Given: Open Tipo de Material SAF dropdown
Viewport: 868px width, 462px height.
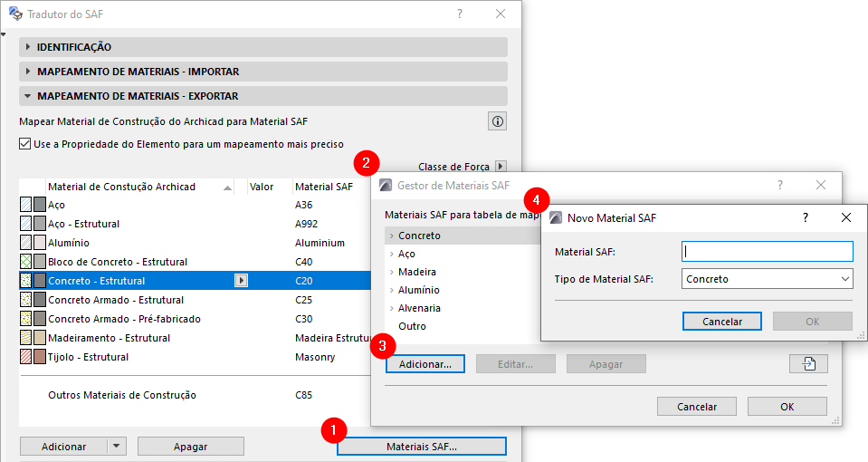Looking at the screenshot, I should pos(767,279).
